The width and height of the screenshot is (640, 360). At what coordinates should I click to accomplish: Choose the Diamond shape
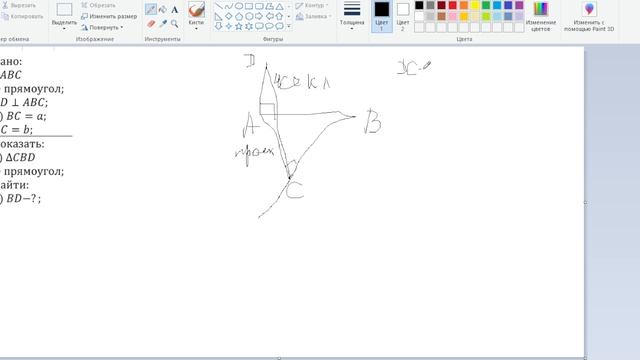[229, 16]
